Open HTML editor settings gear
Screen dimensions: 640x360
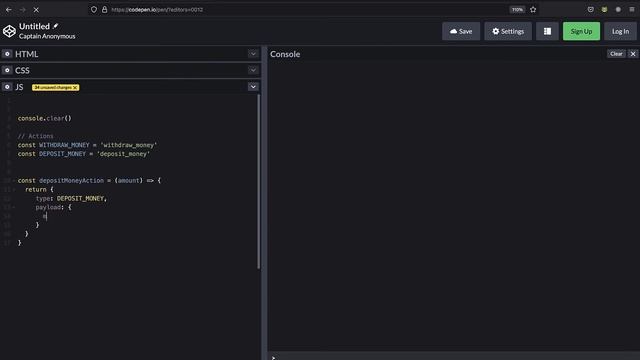[7, 54]
